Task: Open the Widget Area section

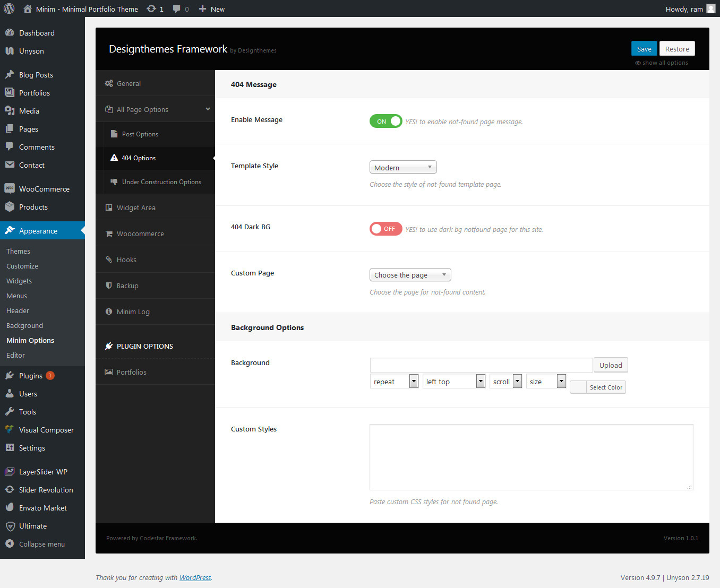Action: click(156, 207)
